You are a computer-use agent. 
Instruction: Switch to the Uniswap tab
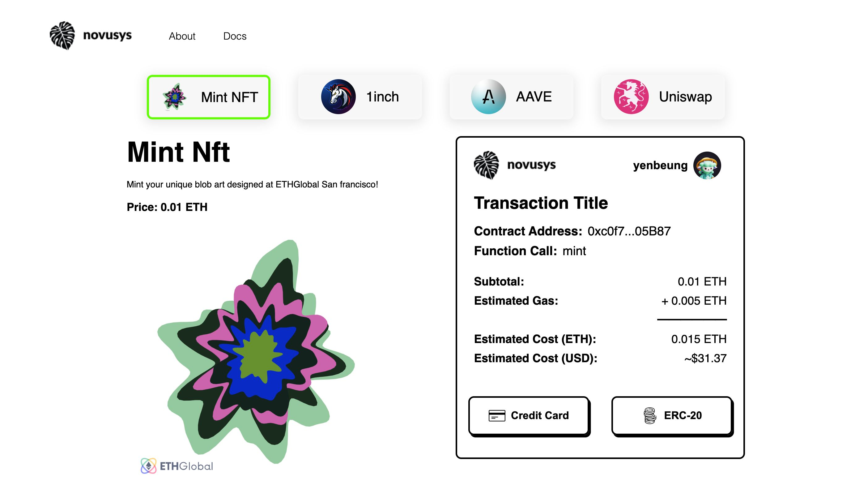click(x=663, y=97)
